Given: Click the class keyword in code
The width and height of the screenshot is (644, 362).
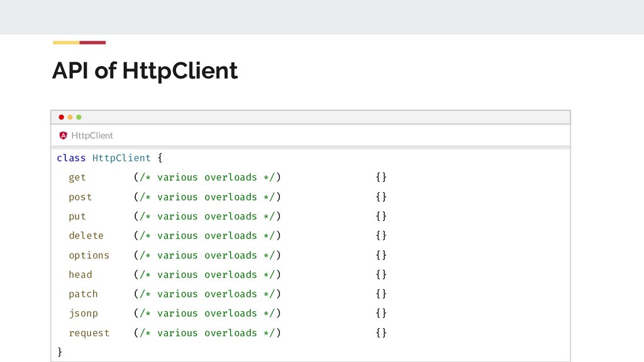Looking at the screenshot, I should (x=71, y=158).
